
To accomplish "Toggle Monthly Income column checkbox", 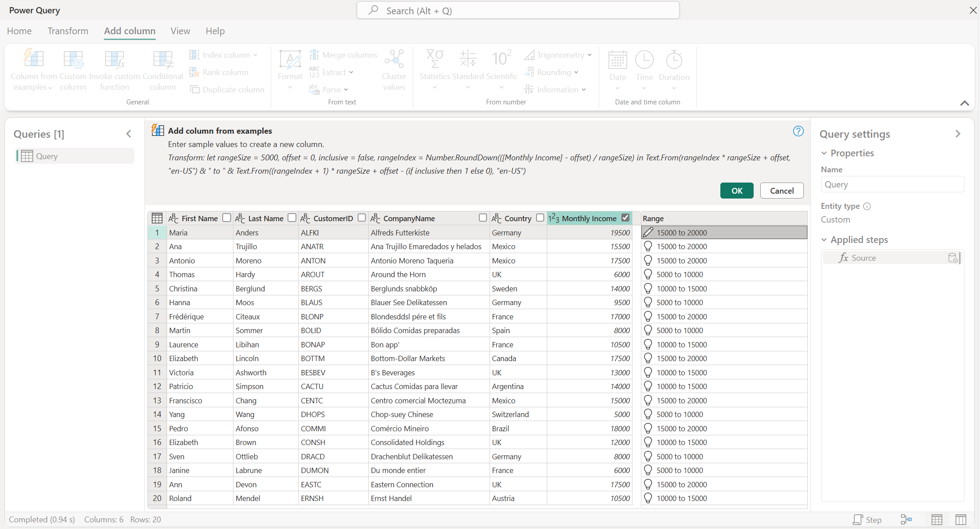I will [x=625, y=218].
